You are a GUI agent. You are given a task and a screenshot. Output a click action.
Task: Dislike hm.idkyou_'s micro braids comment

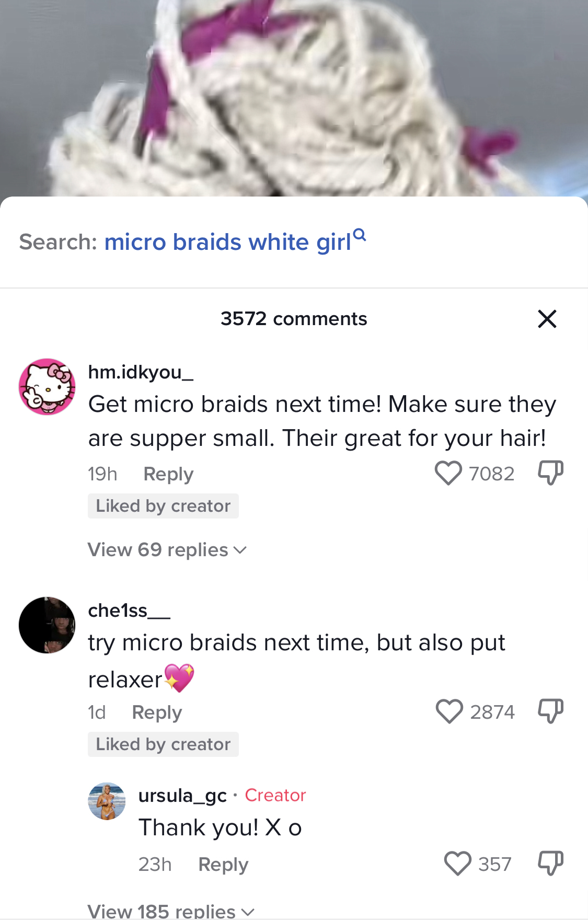(550, 473)
